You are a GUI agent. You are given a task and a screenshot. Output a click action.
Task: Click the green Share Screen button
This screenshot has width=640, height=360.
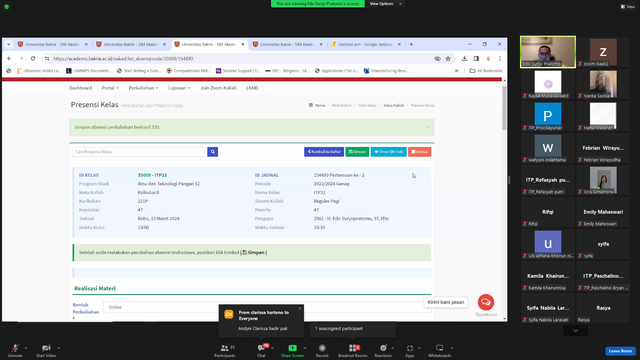[292, 350]
